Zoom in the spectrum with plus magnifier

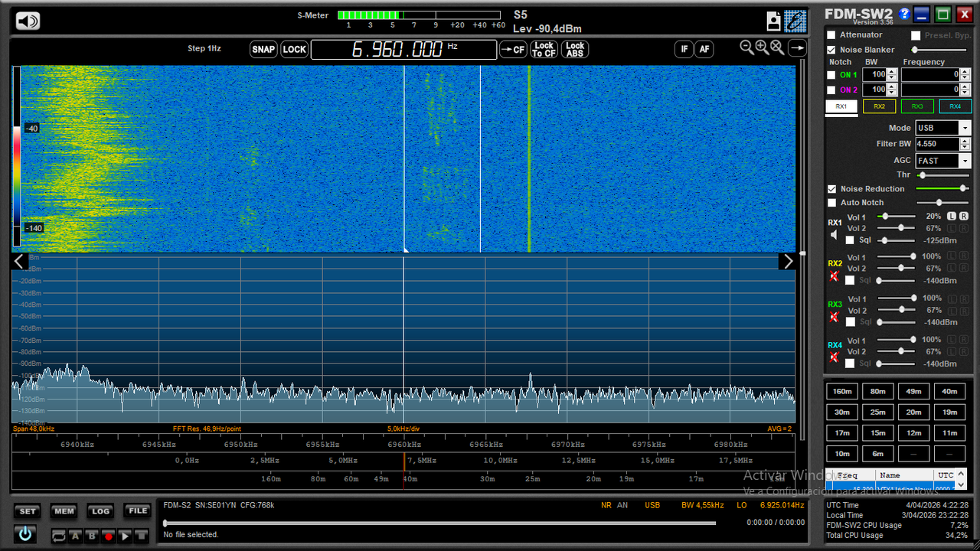pos(762,47)
